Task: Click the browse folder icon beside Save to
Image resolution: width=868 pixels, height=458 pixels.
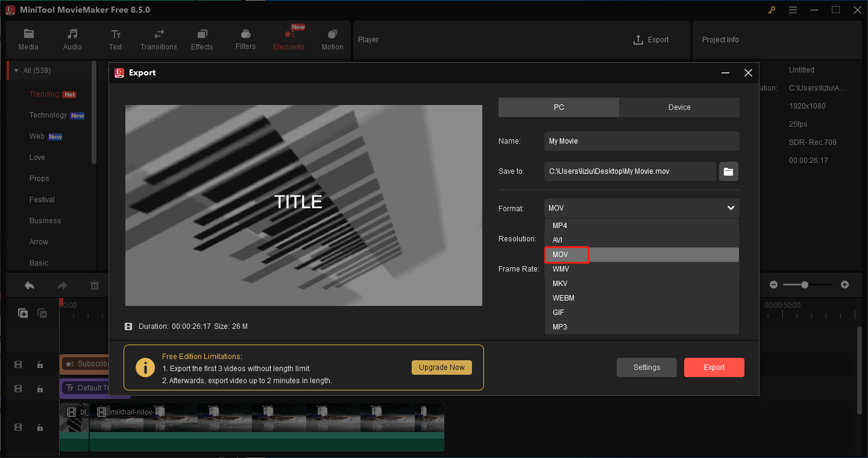Action: tap(728, 171)
